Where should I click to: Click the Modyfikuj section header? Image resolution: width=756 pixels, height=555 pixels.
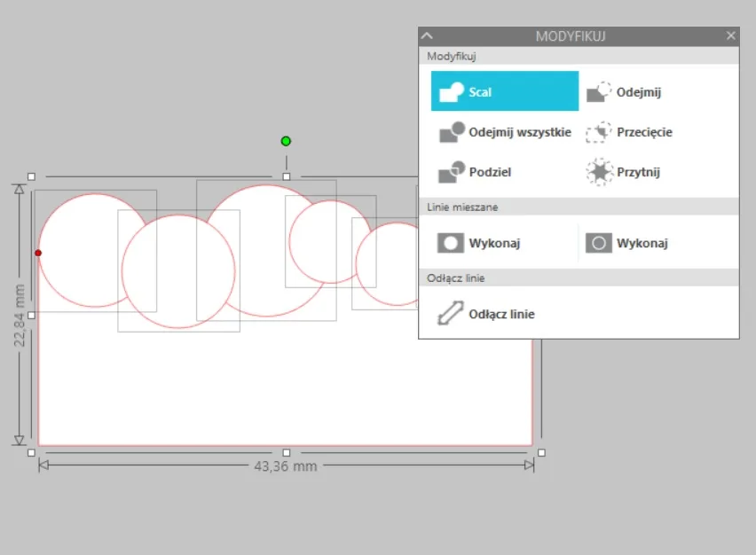[x=579, y=56]
